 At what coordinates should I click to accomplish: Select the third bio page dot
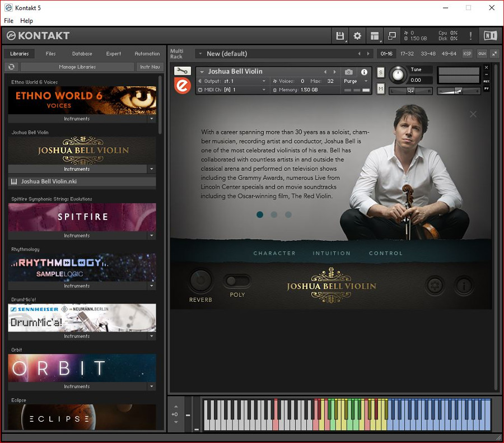click(x=288, y=214)
